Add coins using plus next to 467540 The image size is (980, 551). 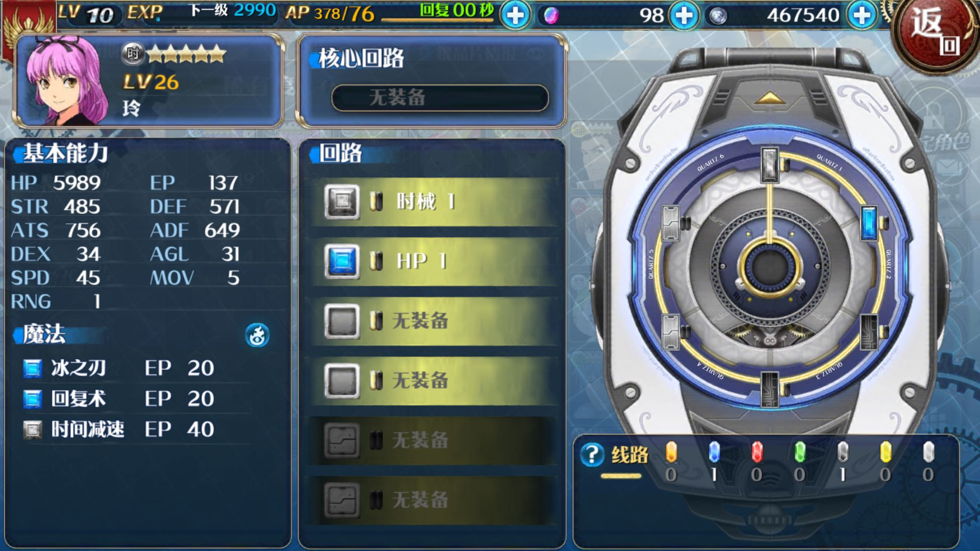862,15
